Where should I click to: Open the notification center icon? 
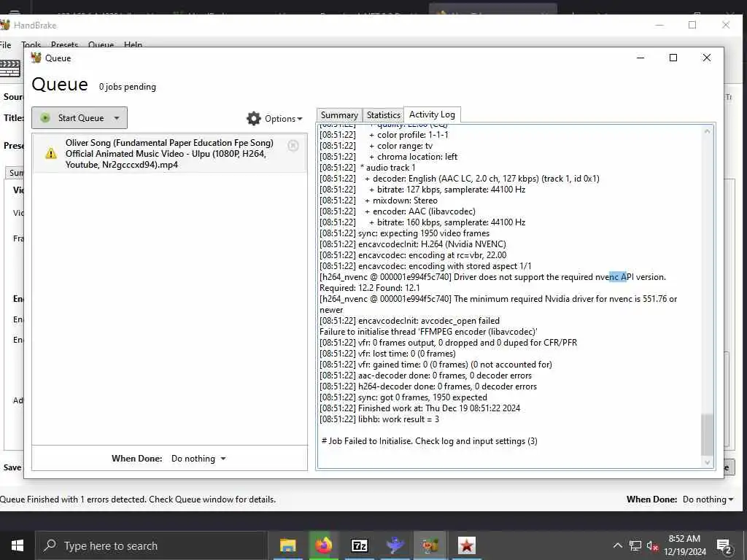pyautogui.click(x=724, y=545)
